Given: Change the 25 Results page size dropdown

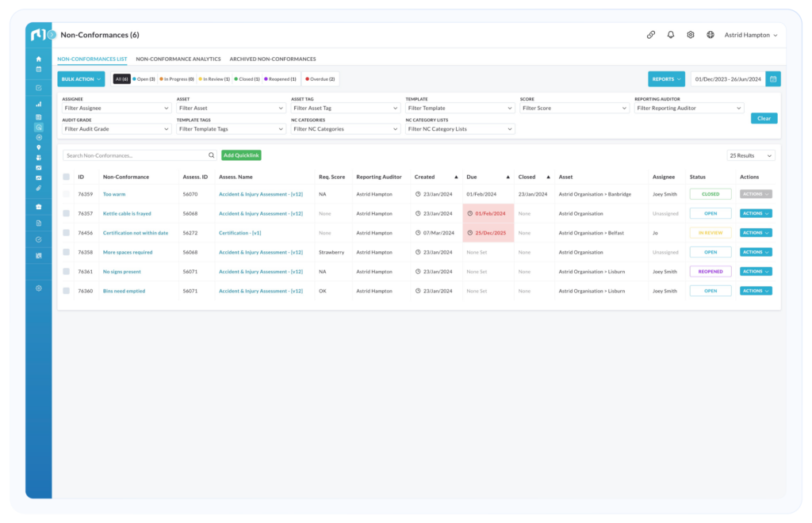Looking at the screenshot, I should coord(750,155).
